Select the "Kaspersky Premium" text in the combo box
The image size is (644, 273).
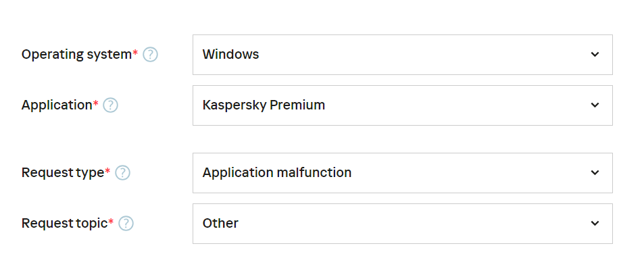point(264,105)
